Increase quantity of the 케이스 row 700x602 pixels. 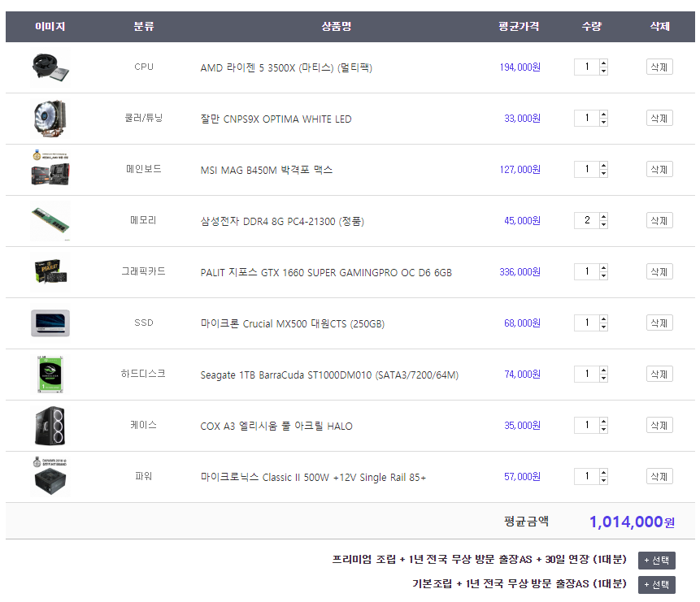603,422
